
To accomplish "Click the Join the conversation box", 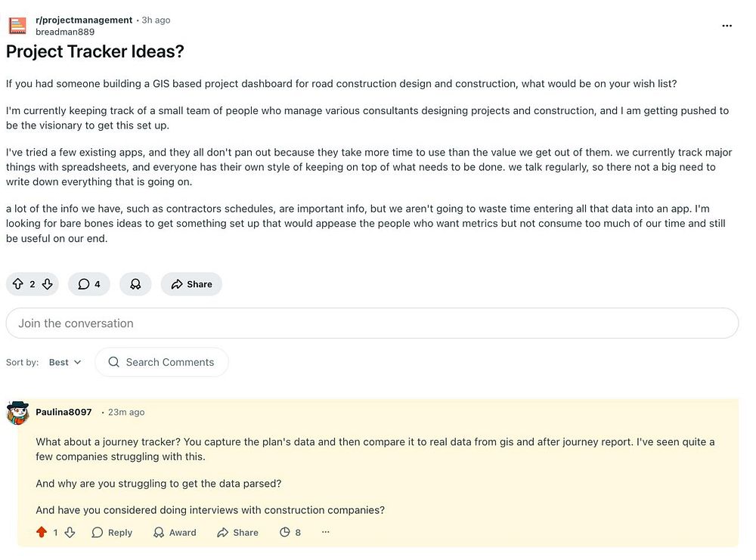I will [x=371, y=323].
